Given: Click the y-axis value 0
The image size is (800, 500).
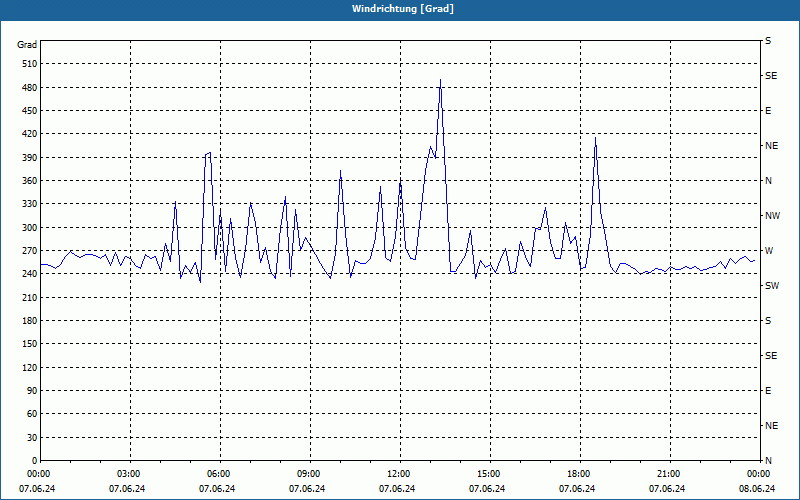Looking at the screenshot, I should tap(35, 461).
